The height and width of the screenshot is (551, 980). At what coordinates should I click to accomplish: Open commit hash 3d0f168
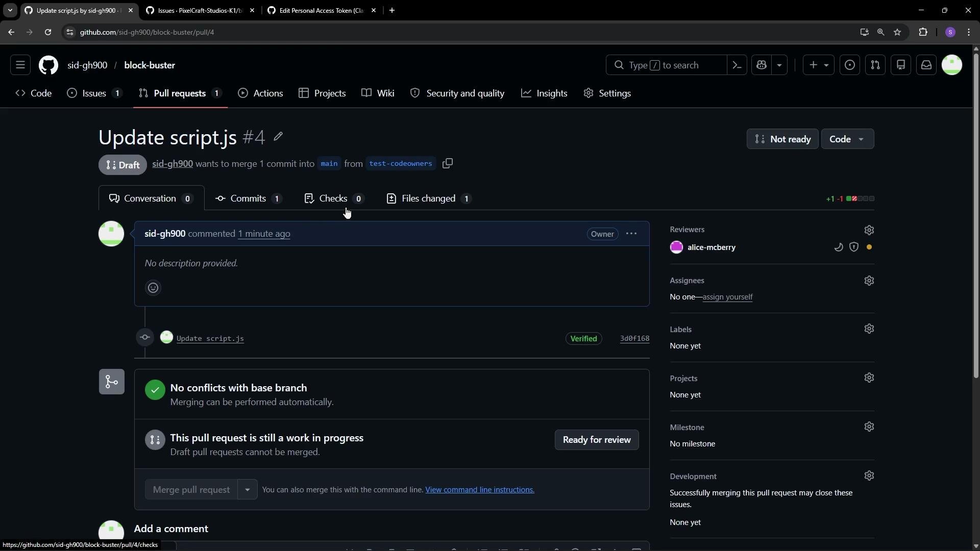[634, 339]
